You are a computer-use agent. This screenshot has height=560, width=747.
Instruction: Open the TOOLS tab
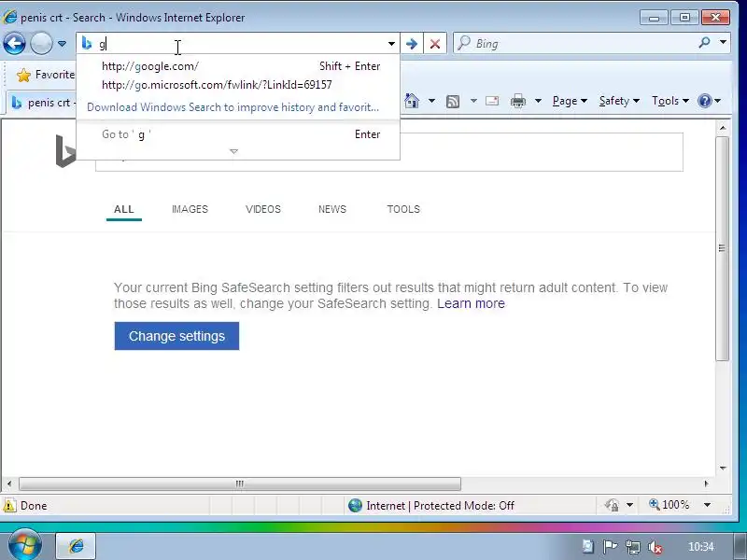[x=403, y=209]
